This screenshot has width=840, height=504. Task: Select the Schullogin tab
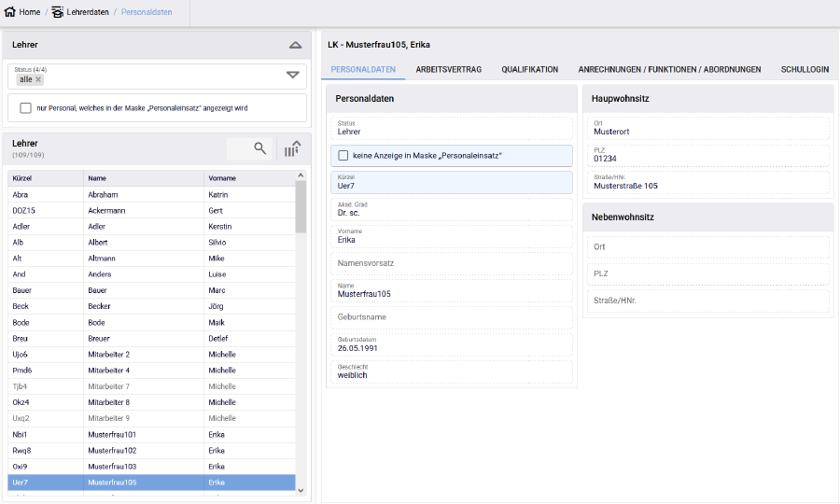tap(805, 70)
